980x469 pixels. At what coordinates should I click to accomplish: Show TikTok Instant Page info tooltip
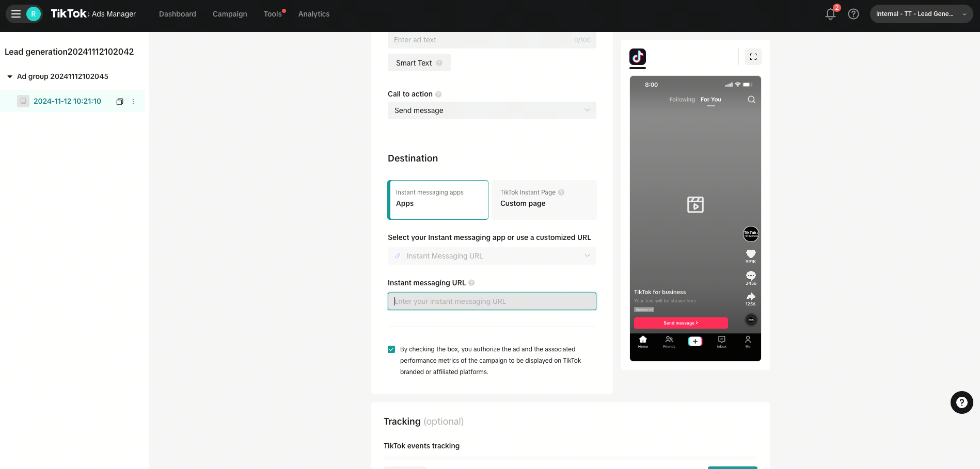pyautogui.click(x=561, y=192)
